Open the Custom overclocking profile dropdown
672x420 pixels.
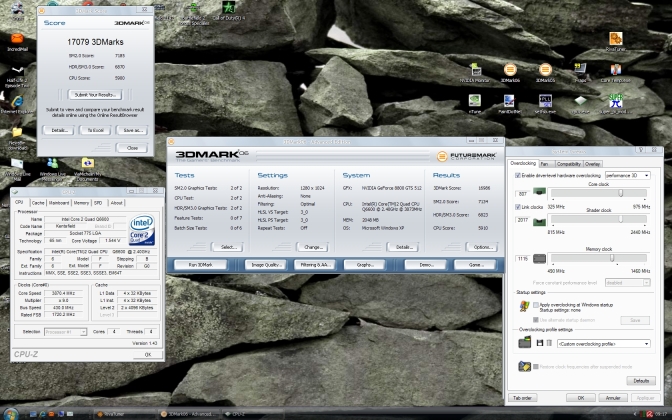603,344
